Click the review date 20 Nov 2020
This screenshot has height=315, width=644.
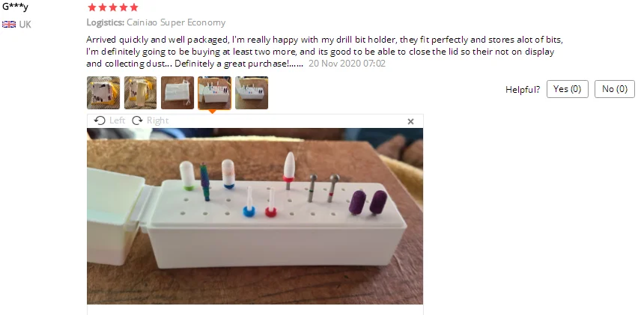coord(347,64)
